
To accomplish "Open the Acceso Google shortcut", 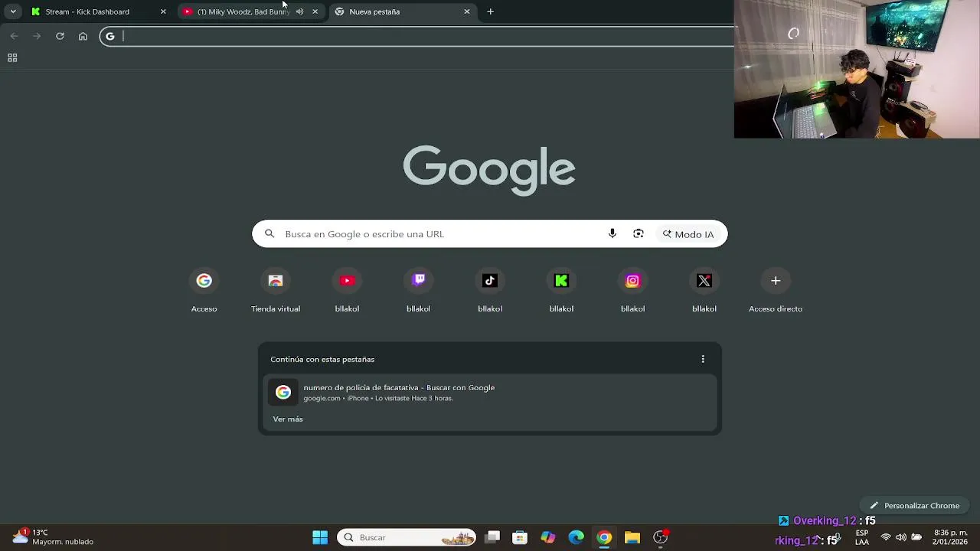I will (x=204, y=291).
